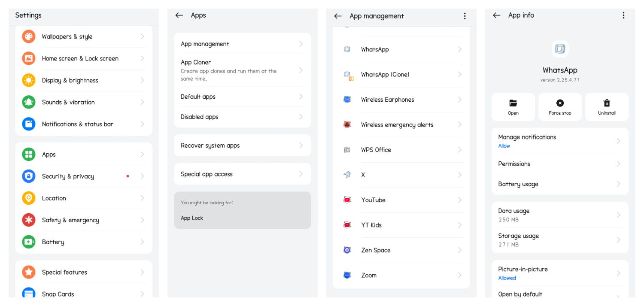Open the Manage notifications row chevron
The image size is (644, 306).
click(x=618, y=141)
